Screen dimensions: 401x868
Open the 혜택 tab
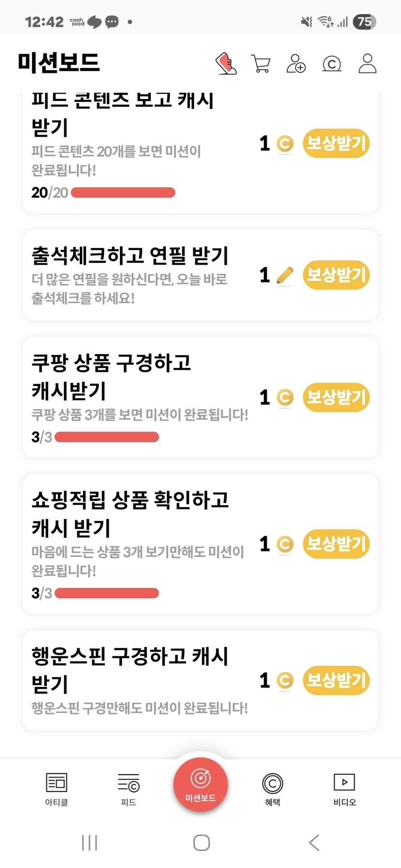pos(272,789)
